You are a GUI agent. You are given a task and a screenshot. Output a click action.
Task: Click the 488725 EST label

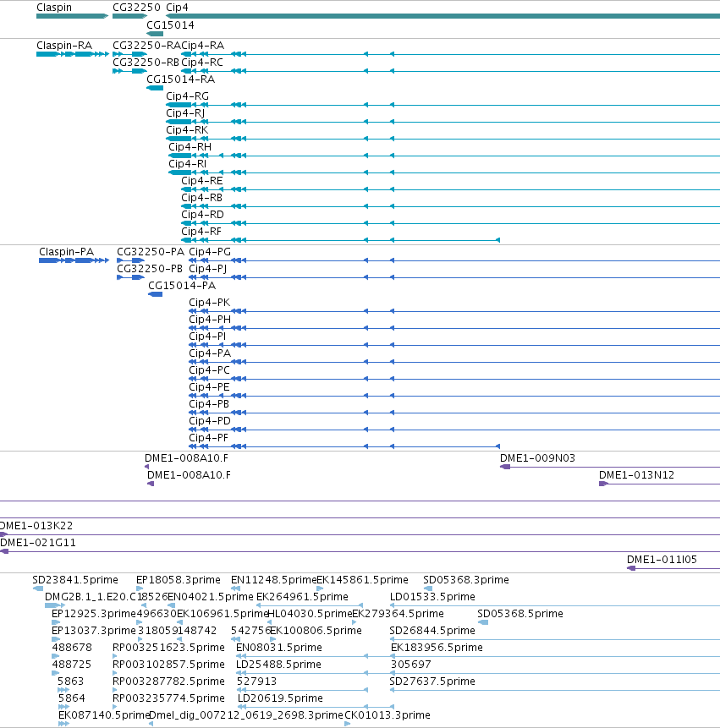(72, 665)
